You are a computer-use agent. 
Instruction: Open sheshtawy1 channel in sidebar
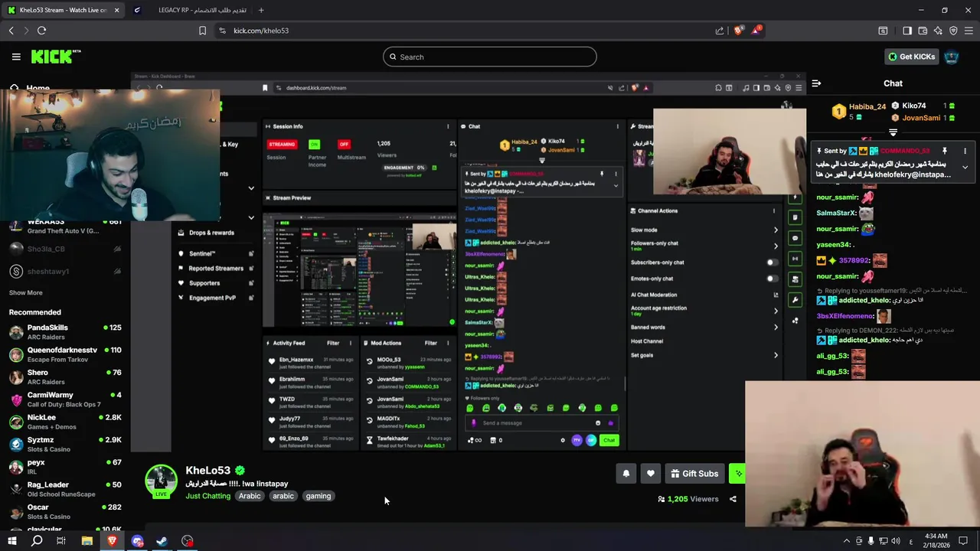65,271
